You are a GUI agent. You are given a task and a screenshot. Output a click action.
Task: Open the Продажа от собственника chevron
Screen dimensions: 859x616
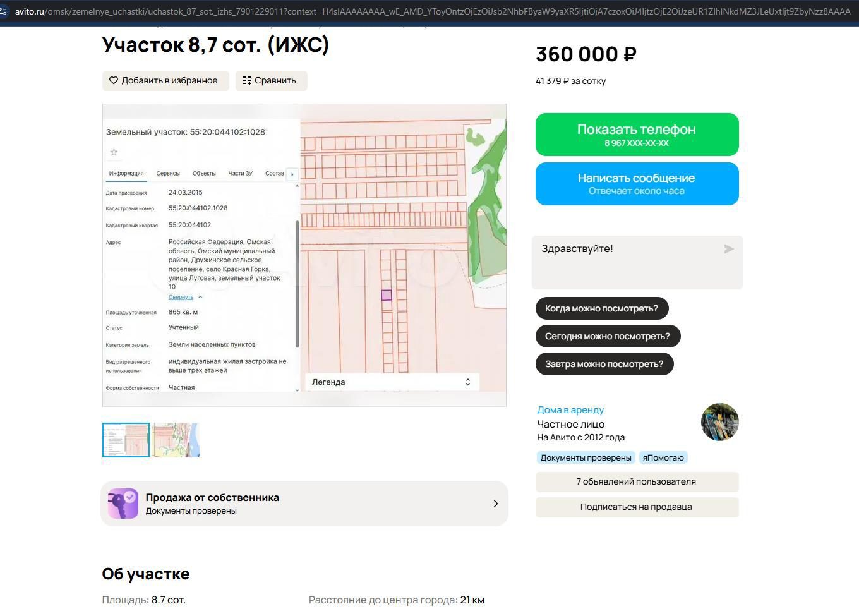(x=496, y=504)
